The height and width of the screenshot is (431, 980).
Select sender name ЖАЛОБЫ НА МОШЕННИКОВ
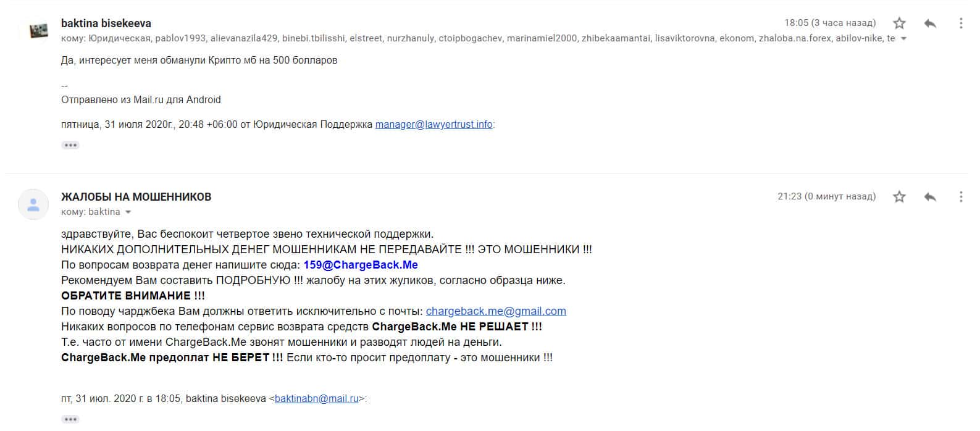click(136, 197)
